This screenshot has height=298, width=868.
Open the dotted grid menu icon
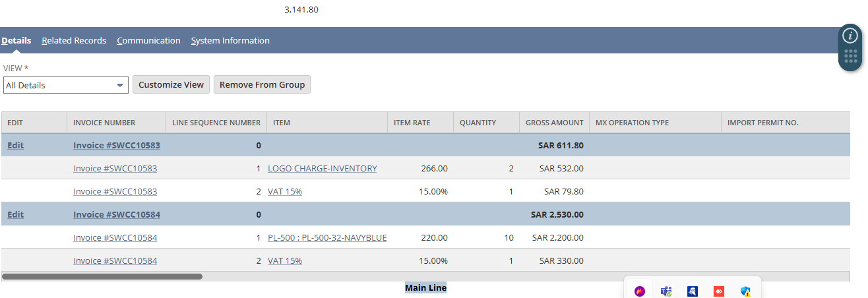850,57
